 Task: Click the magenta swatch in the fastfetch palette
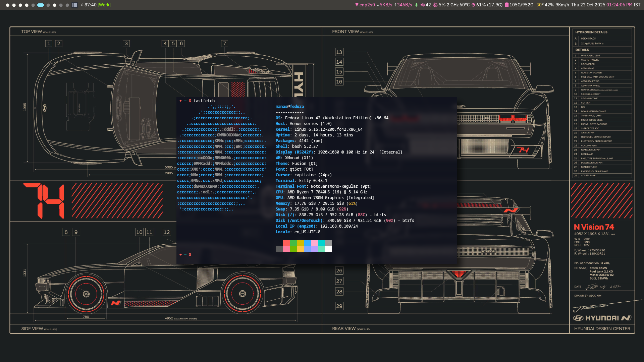tap(314, 243)
